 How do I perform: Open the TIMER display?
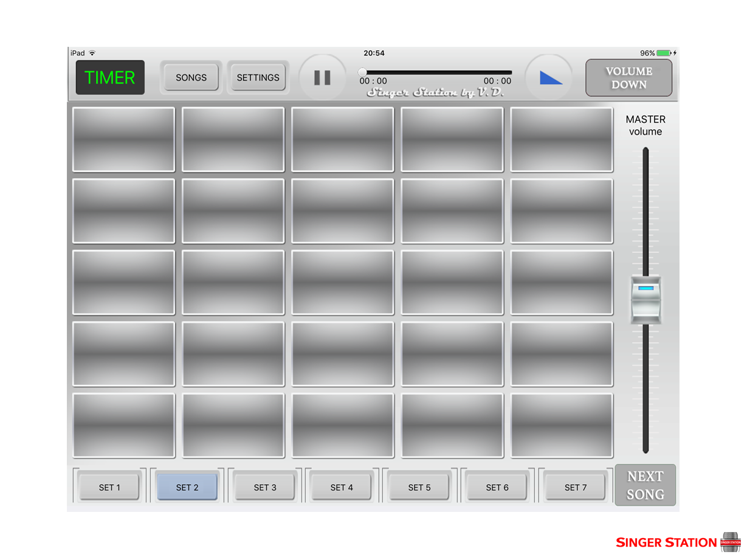click(110, 78)
